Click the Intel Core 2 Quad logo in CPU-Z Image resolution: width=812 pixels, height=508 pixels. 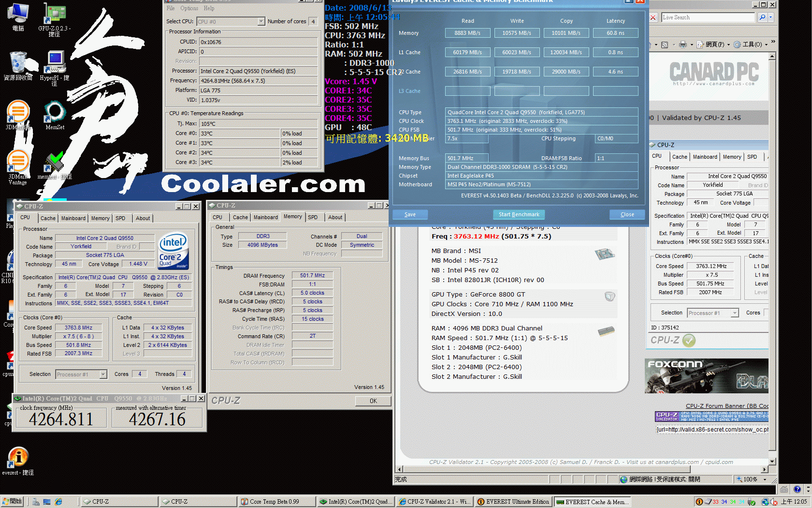click(174, 252)
